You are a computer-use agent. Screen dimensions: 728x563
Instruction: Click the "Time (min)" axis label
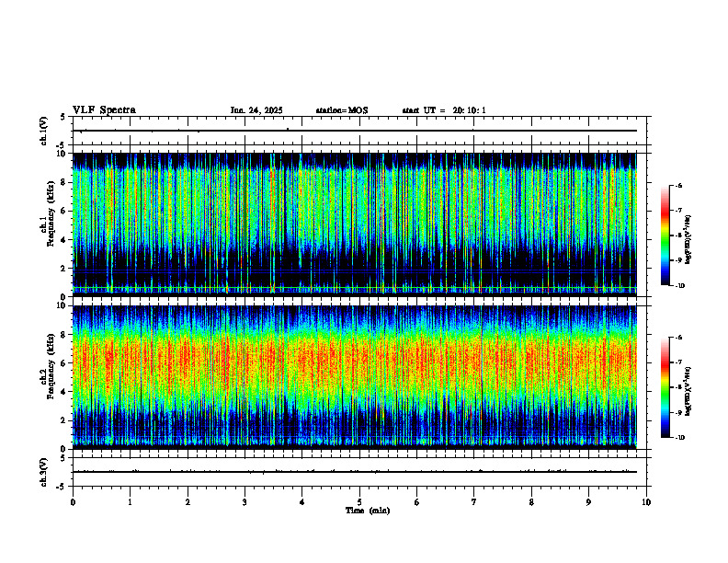[368, 511]
